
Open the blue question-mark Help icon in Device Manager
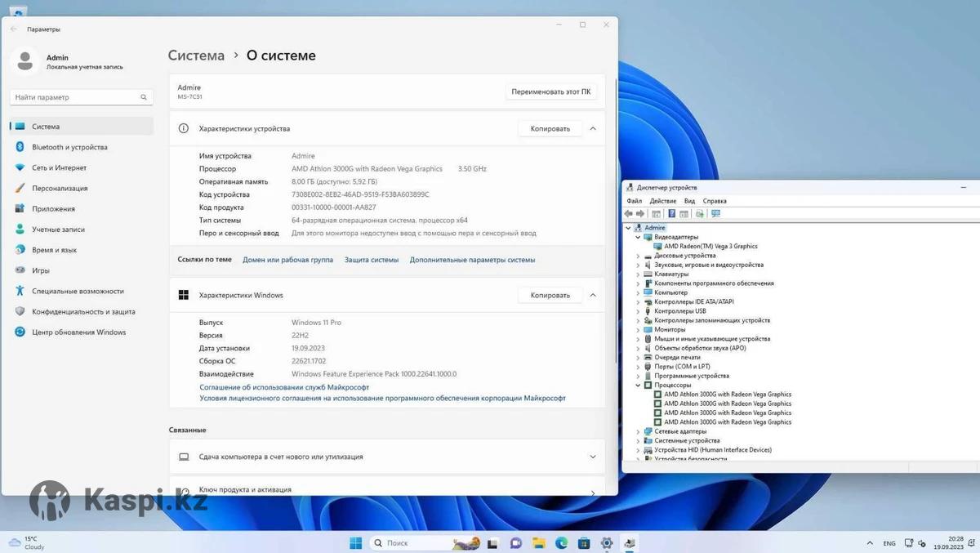tap(671, 214)
